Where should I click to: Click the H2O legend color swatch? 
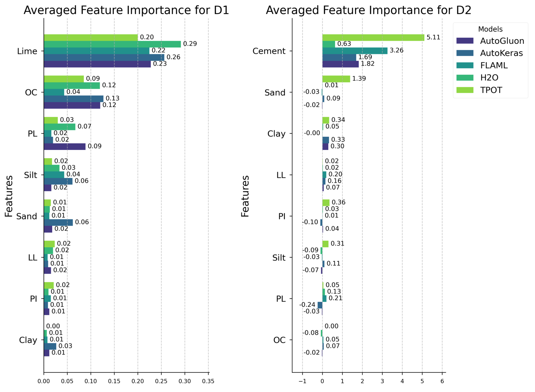464,78
